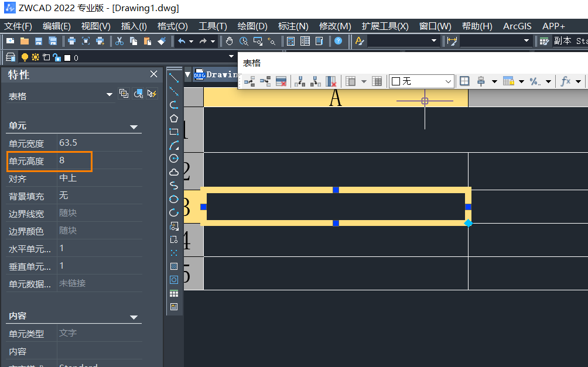Insert row above in table toolbar

[x=249, y=81]
